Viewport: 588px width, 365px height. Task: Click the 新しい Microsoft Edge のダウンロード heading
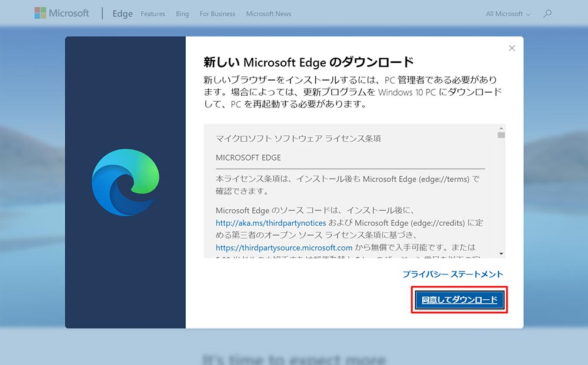click(x=309, y=62)
